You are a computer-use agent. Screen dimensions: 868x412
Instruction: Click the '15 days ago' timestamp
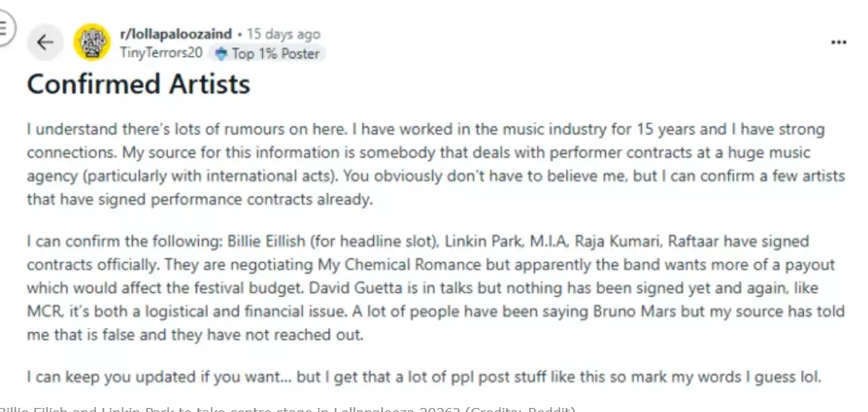click(x=284, y=34)
